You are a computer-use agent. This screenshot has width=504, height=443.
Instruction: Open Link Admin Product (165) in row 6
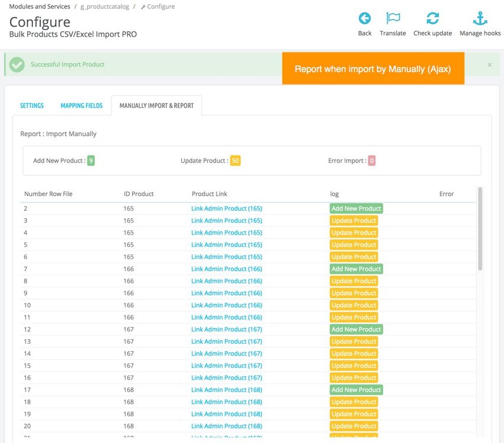(227, 257)
